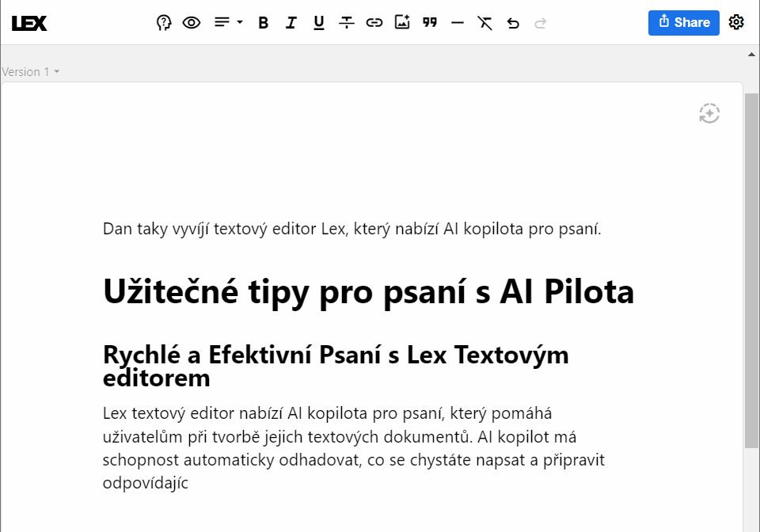Toggle strikethrough formatting
Image resolution: width=760 pixels, height=532 pixels.
pos(347,22)
